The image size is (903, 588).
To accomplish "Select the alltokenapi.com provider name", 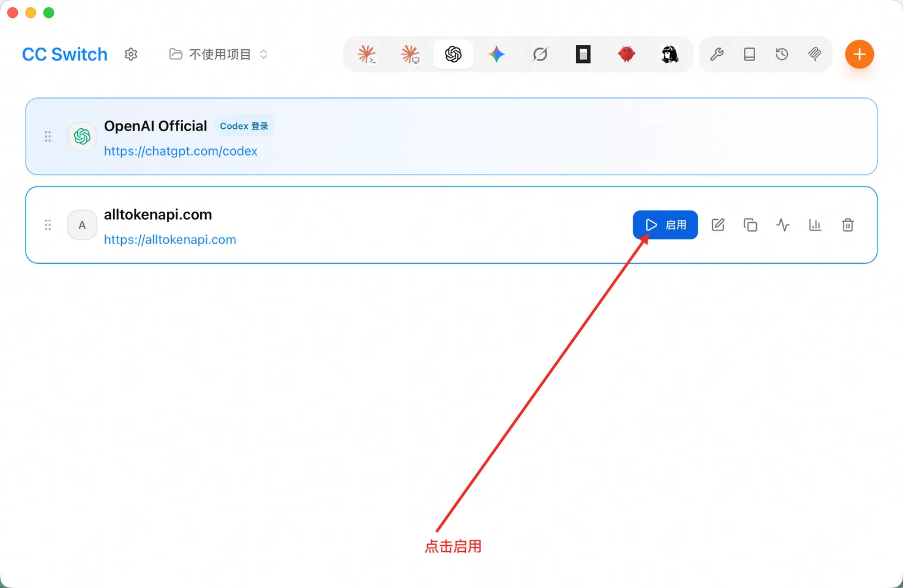I will pos(158,214).
